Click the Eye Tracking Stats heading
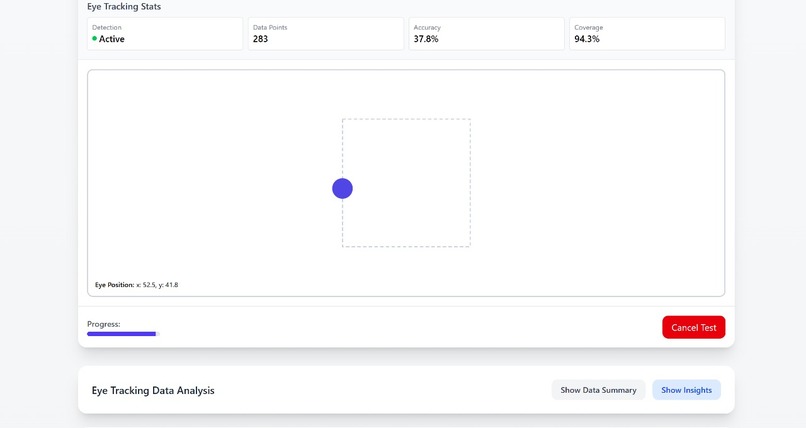The height and width of the screenshot is (428, 806). point(124,7)
